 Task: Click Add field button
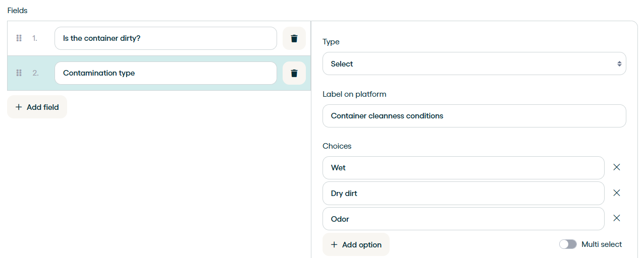coord(37,107)
